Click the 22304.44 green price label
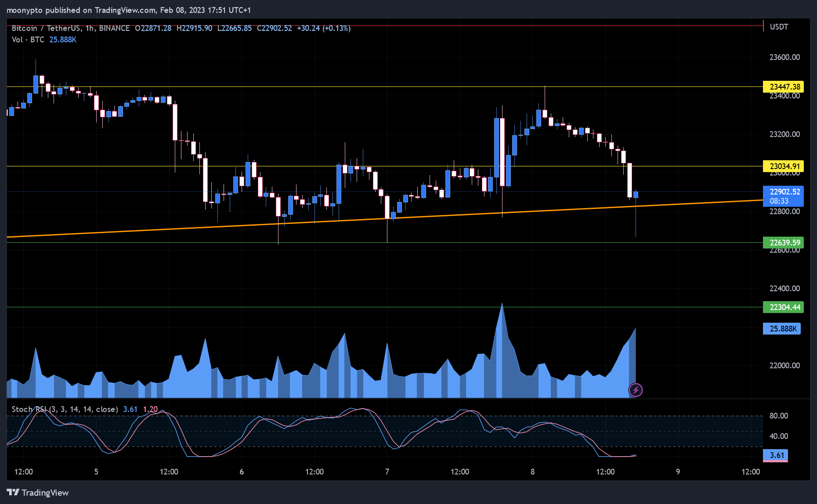Screen dimensions: 817x504 coord(784,307)
